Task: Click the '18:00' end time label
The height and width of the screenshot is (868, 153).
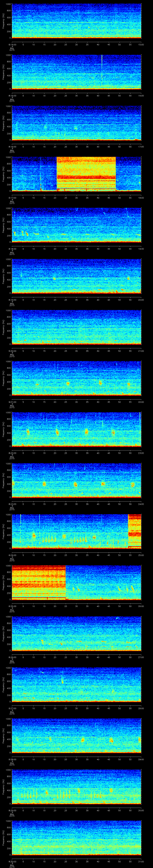Action: (x=141, y=197)
